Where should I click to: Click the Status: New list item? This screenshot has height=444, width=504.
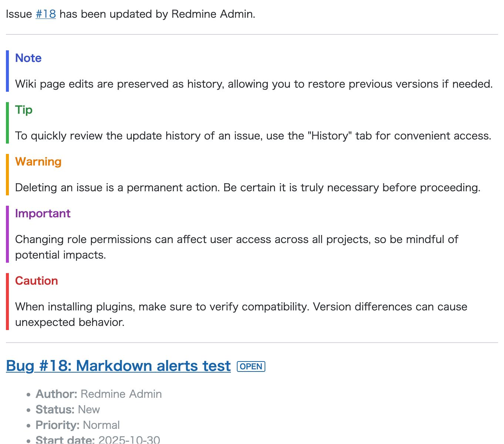[x=68, y=410]
